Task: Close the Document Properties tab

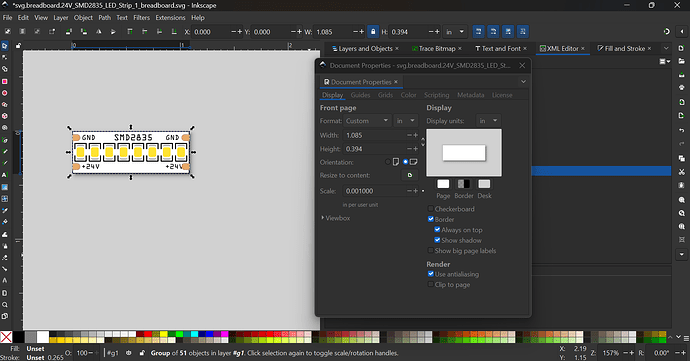Action: click(396, 82)
